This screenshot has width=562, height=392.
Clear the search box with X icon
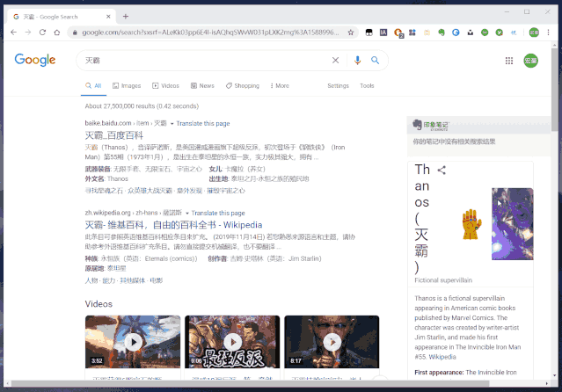click(335, 60)
